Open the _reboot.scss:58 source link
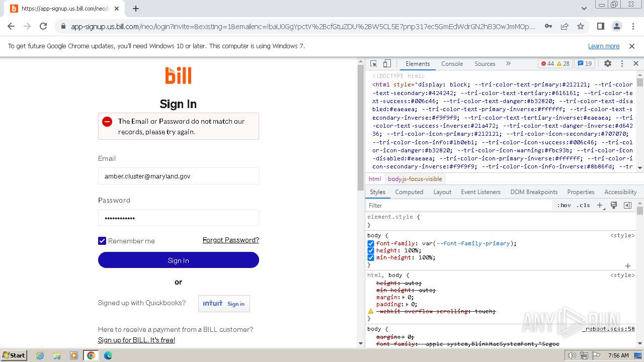Screen dimensions: 644x362 (610, 329)
